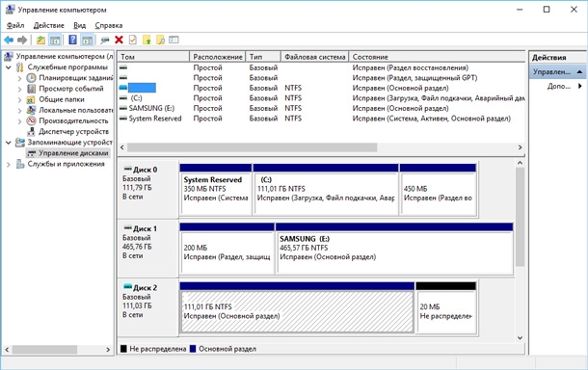Sort by the Тип column header

[263, 57]
